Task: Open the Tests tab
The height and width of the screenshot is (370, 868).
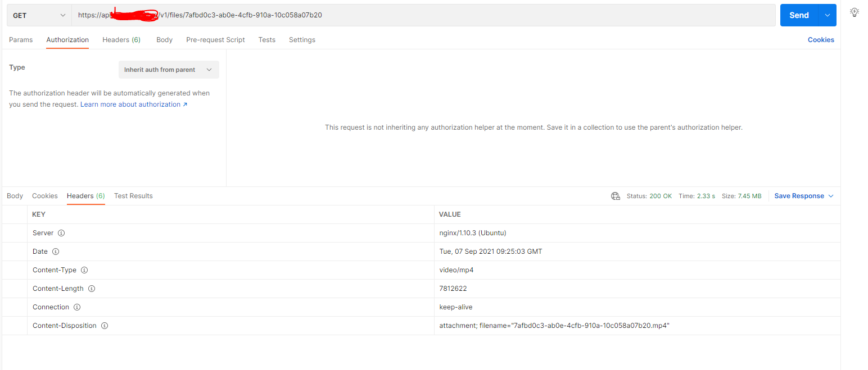Action: point(267,40)
